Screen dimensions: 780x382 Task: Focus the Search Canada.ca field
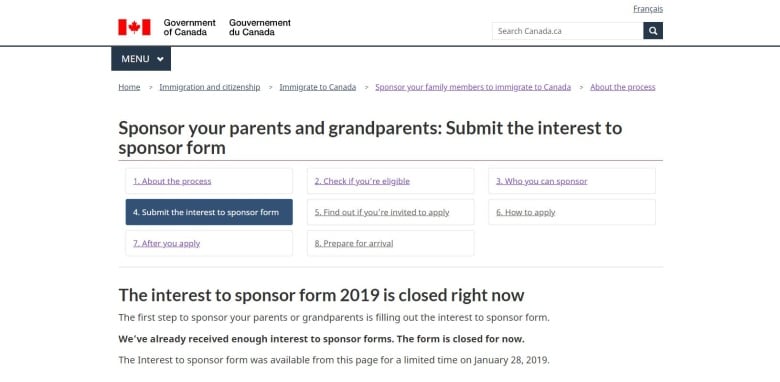click(568, 31)
